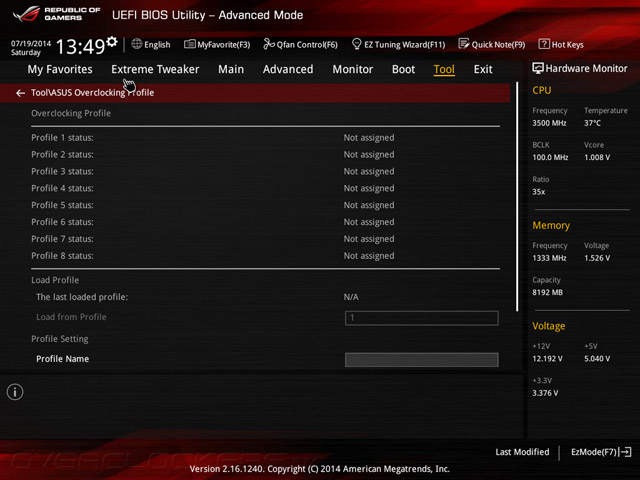Select the Profile 7 status row
This screenshot has height=480, width=640.
coord(265,239)
